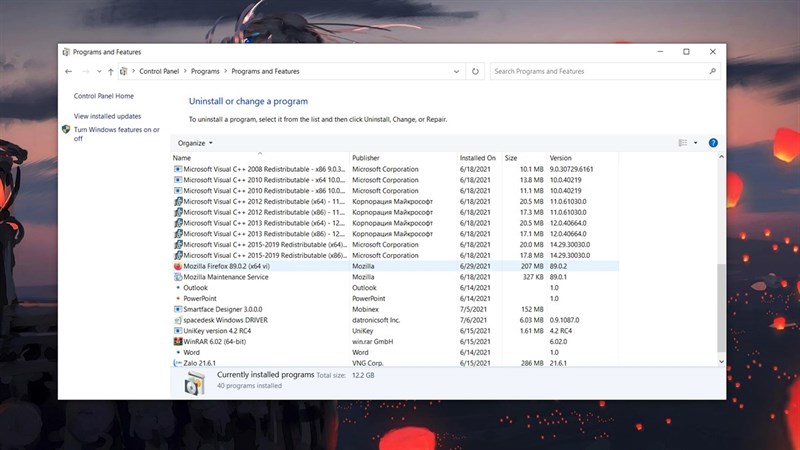Click Mozilla publisher of Firefox row
The image size is (800, 450).
[x=363, y=266]
